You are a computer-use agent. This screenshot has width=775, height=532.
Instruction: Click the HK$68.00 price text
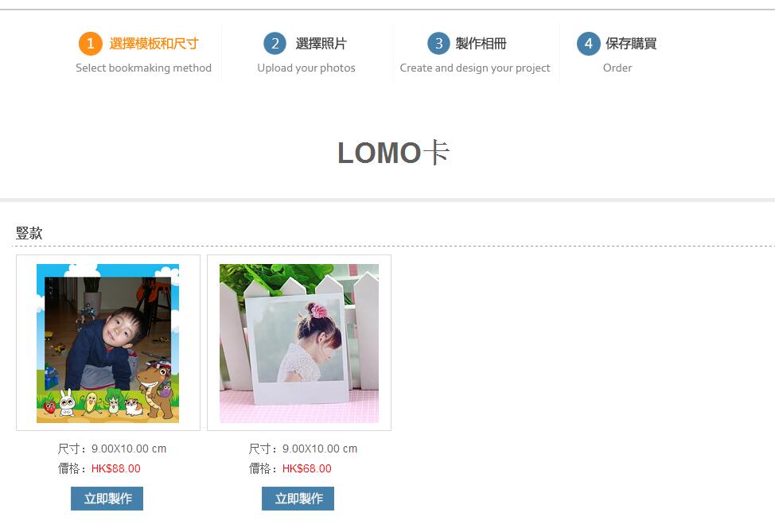(307, 468)
